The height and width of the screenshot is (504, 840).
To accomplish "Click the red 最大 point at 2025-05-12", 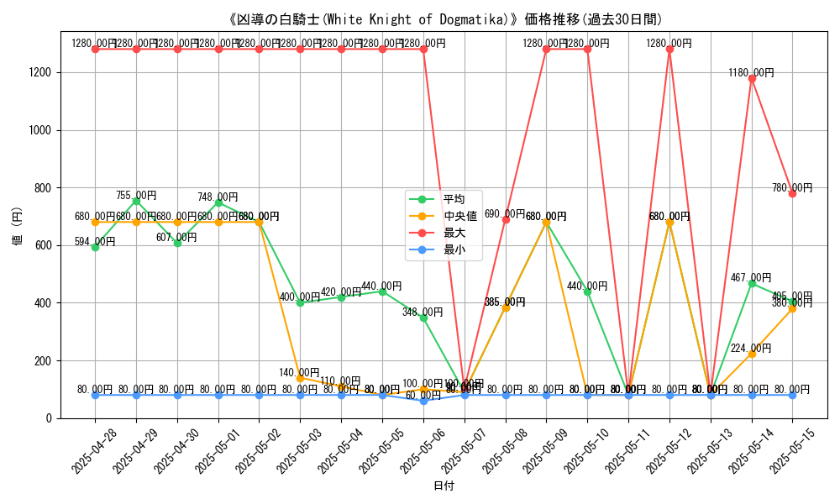I will tap(669, 50).
